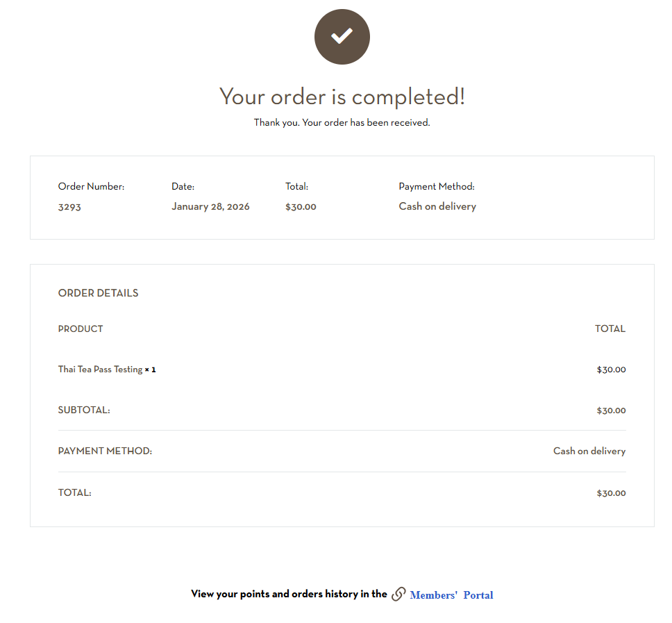
Task: Click the TOTAL column header at right
Action: pyautogui.click(x=610, y=329)
